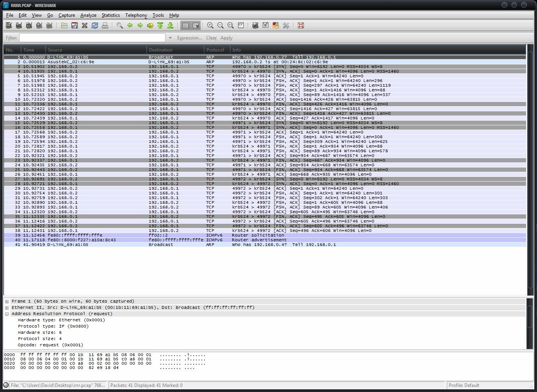Open the Edit menu
This screenshot has height=392, width=537.
(23, 15)
